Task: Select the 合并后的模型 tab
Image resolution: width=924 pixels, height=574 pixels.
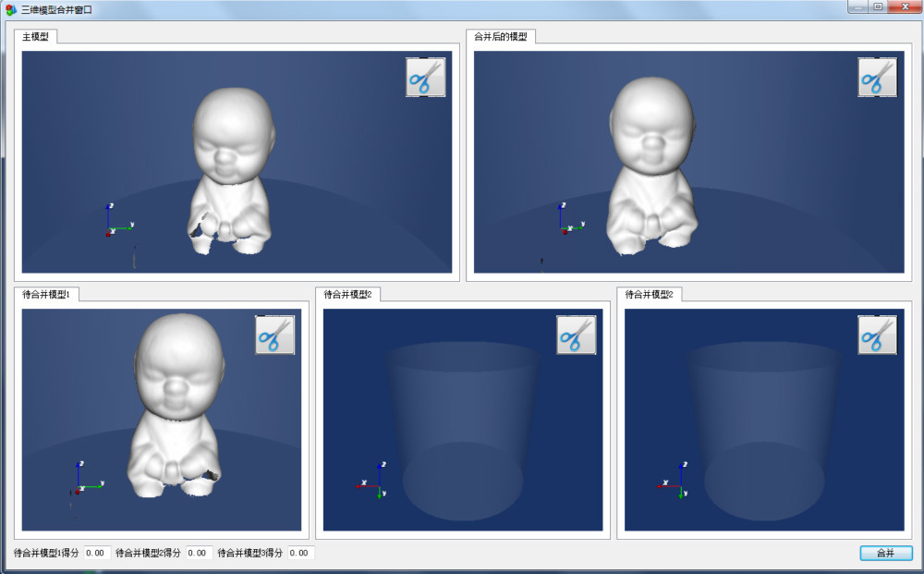Action: click(x=501, y=37)
